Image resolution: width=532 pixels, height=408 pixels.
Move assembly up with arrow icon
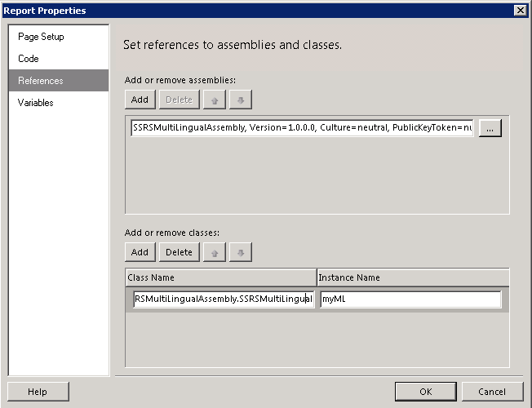(214, 100)
